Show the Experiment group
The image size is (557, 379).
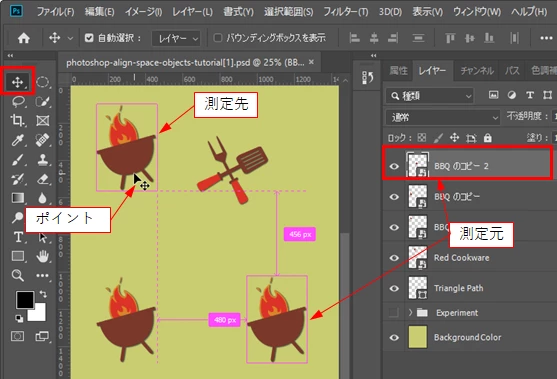pos(393,313)
